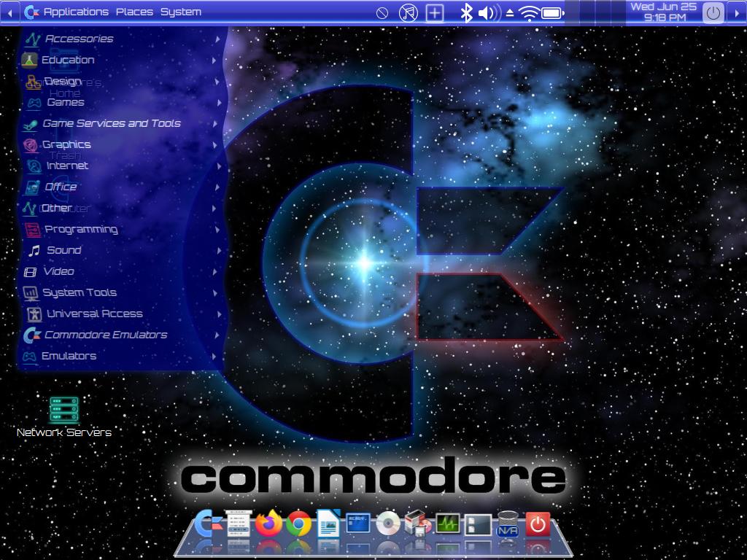Click the gray file panel dock icon
This screenshot has width=747, height=560.
(478, 524)
